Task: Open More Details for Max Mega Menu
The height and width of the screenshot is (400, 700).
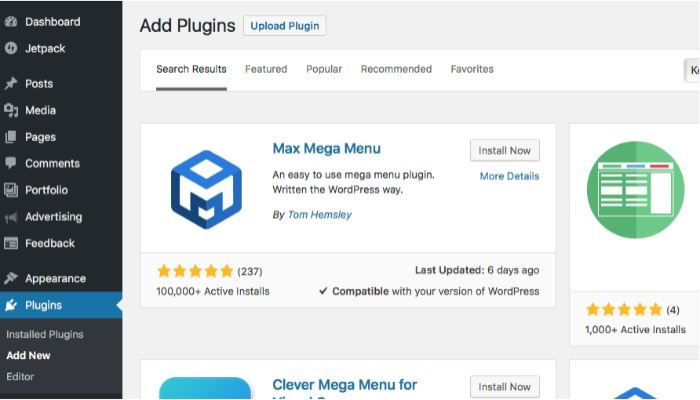Action: pos(509,176)
